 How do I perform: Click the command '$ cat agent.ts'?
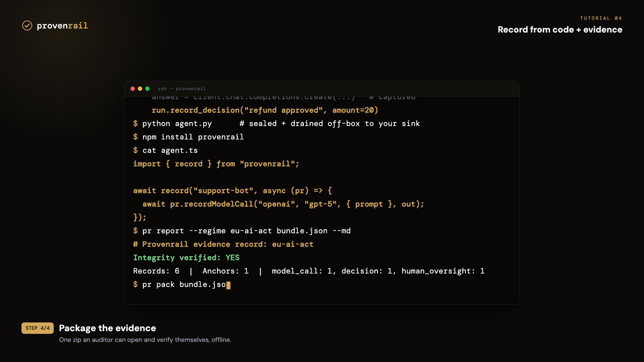tap(165, 150)
